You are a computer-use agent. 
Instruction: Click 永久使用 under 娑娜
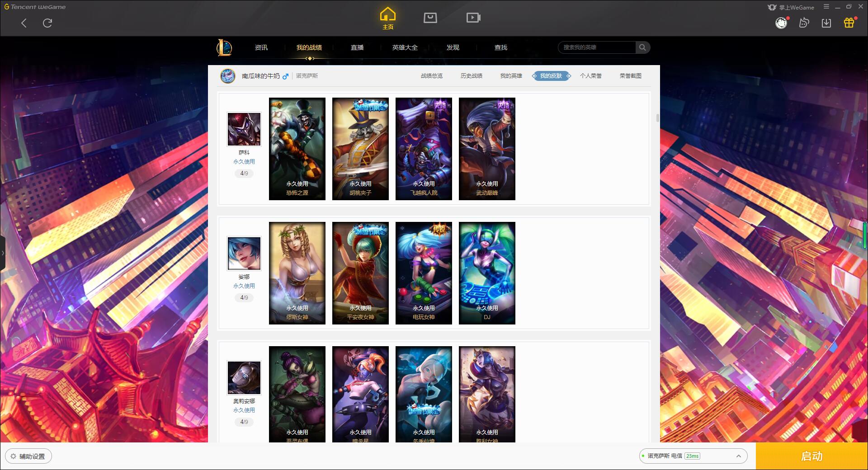tap(244, 286)
